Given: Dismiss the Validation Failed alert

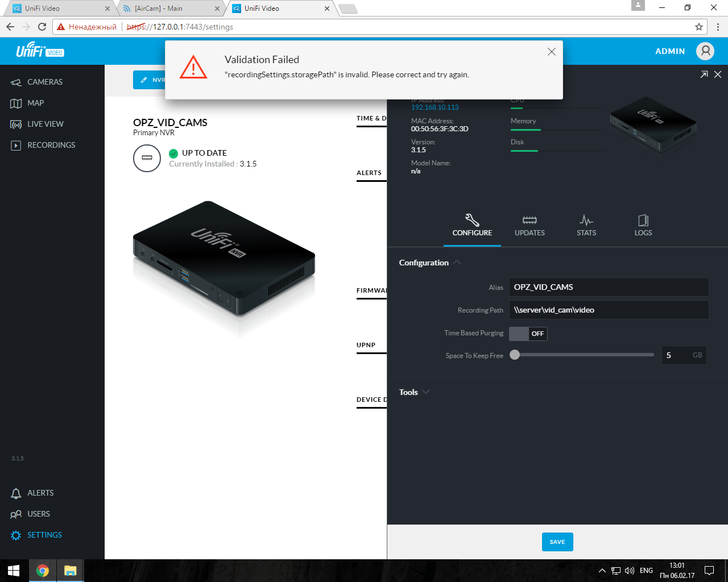Looking at the screenshot, I should pyautogui.click(x=551, y=52).
